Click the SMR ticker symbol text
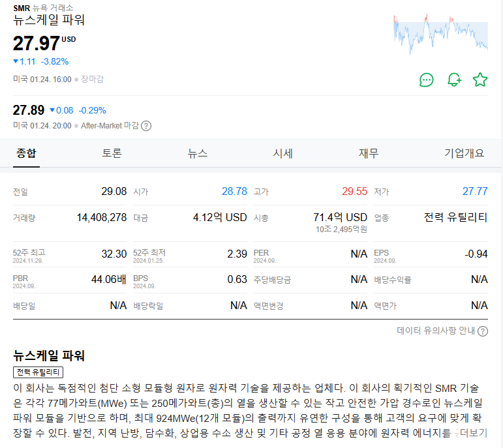The width and height of the screenshot is (503, 448). 22,8
